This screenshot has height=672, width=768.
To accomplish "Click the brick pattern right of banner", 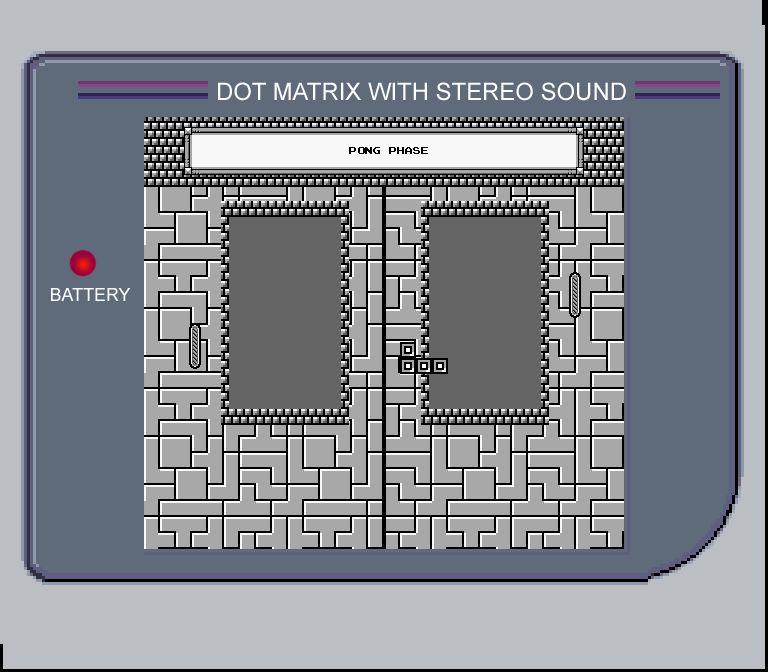I will 603,152.
